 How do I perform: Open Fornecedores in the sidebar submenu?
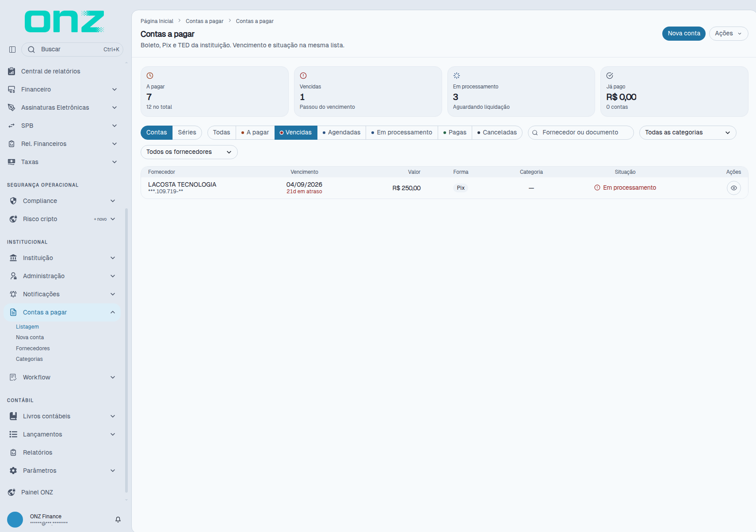tap(33, 348)
